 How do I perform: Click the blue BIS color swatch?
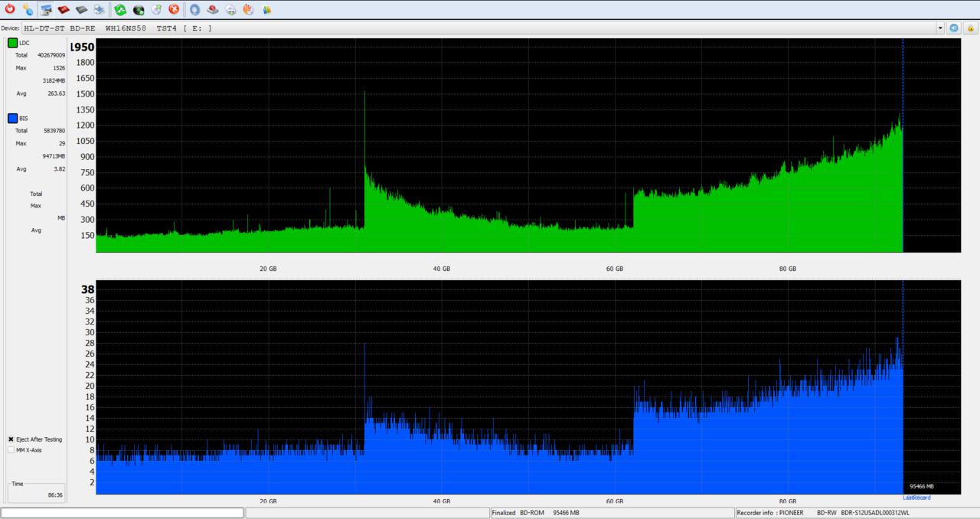pyautogui.click(x=12, y=118)
